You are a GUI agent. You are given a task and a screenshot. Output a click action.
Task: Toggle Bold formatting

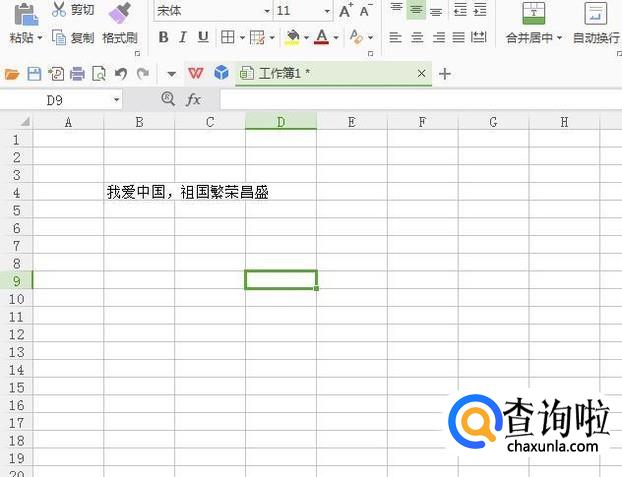163,37
